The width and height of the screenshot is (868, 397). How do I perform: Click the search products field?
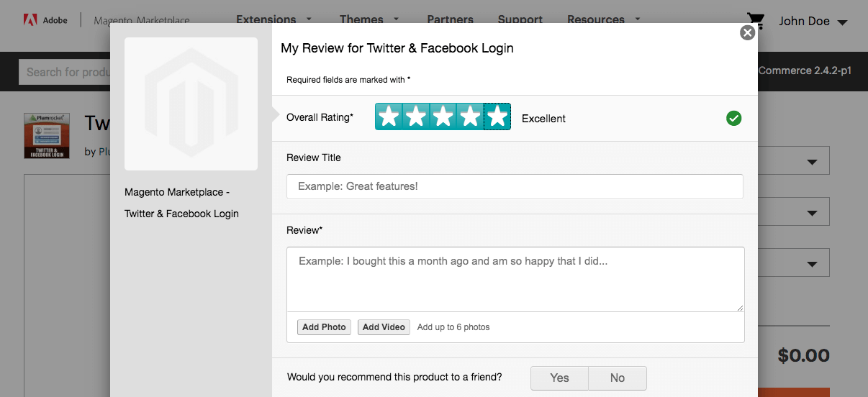[x=65, y=72]
